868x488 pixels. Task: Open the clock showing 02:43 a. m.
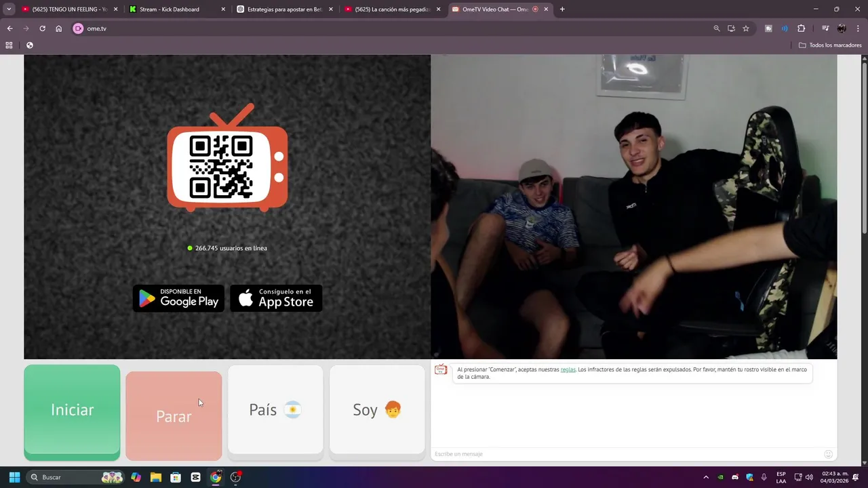834,477
